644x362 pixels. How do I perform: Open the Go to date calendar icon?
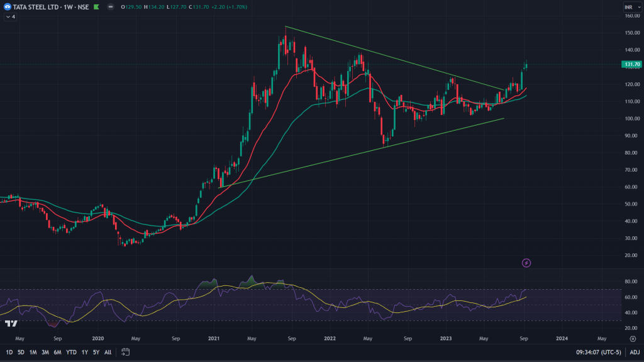pyautogui.click(x=126, y=352)
